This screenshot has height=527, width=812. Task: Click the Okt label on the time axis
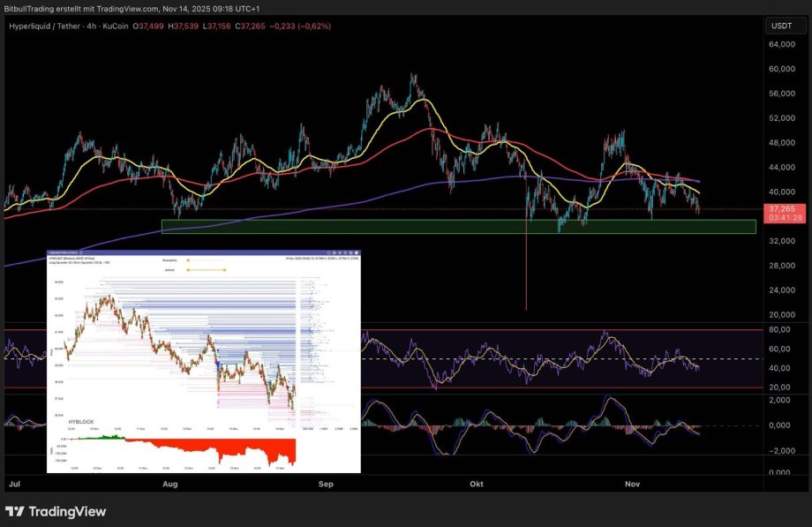tap(476, 485)
